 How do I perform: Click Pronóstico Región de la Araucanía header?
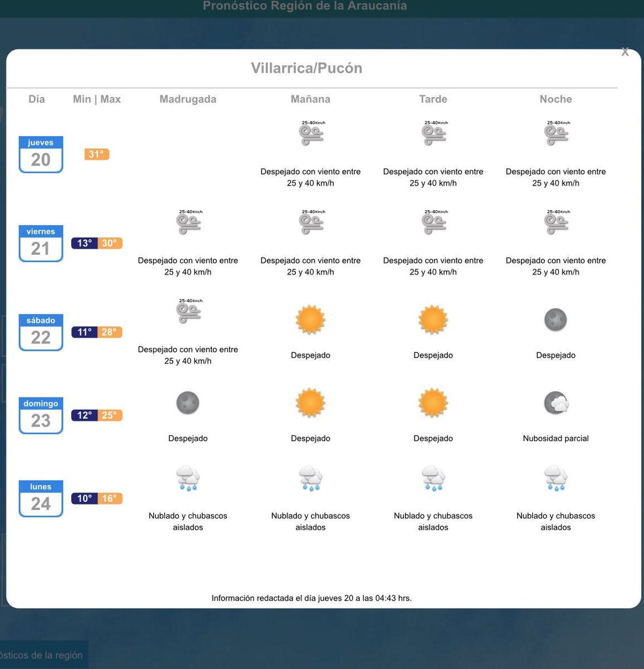[x=305, y=6]
